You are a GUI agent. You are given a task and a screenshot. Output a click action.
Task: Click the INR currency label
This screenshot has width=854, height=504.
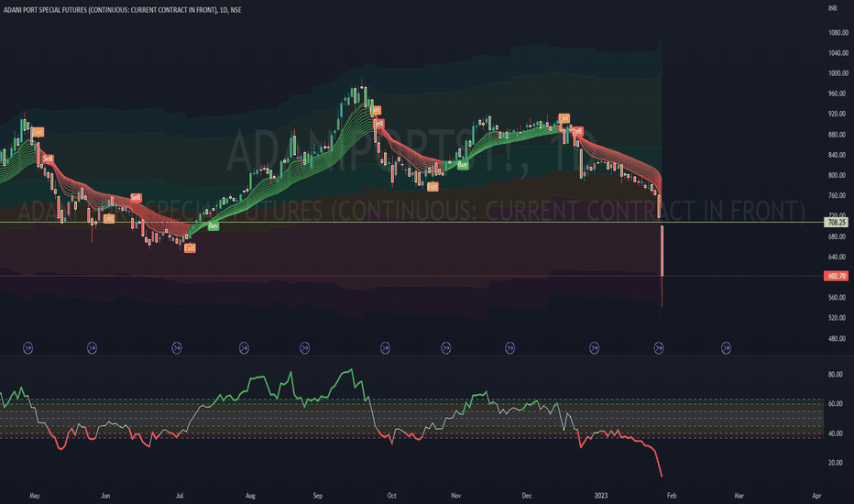coord(832,8)
